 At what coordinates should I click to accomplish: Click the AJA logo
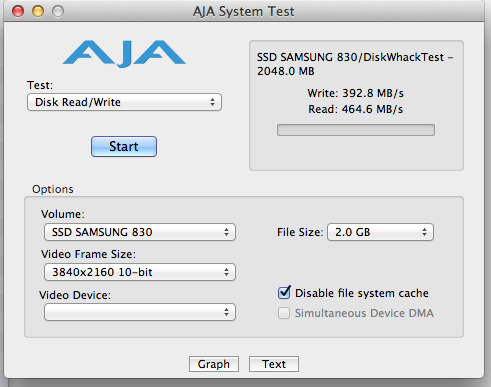pos(124,54)
